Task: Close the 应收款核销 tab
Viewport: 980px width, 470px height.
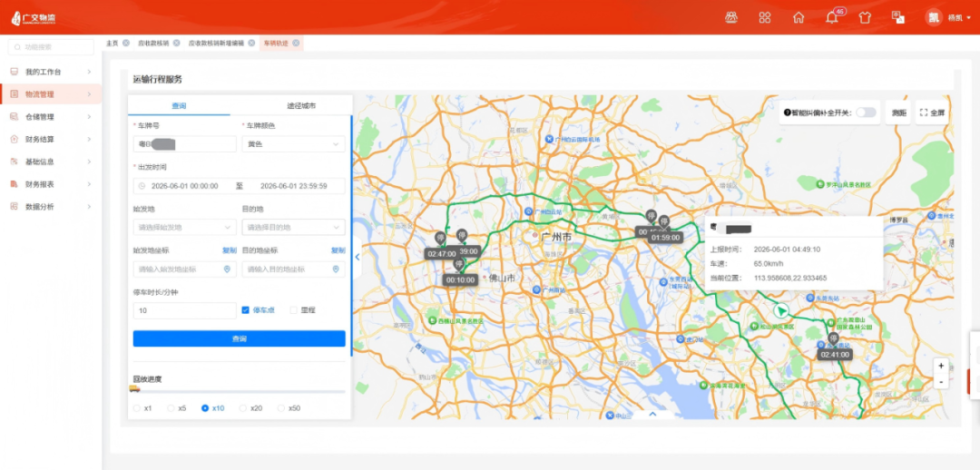Action: [x=176, y=44]
